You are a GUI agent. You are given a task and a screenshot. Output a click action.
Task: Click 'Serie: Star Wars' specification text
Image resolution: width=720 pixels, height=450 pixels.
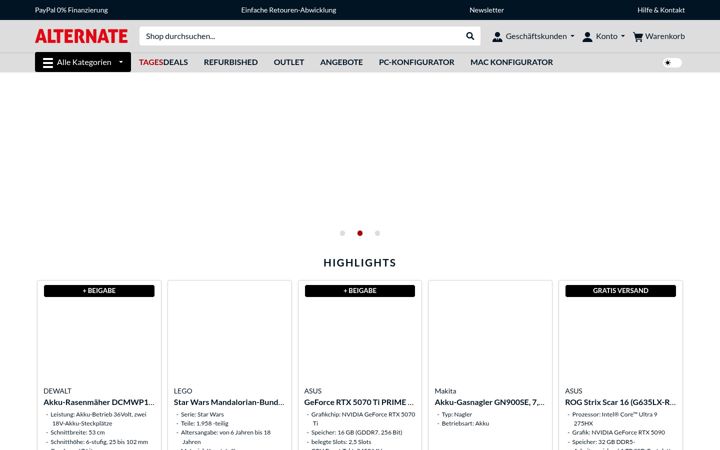pyautogui.click(x=202, y=414)
